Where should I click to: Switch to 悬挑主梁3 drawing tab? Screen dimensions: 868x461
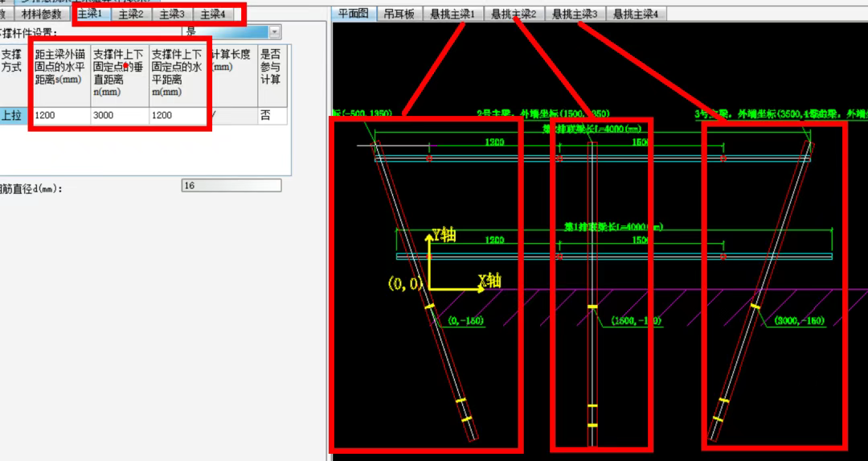(575, 14)
